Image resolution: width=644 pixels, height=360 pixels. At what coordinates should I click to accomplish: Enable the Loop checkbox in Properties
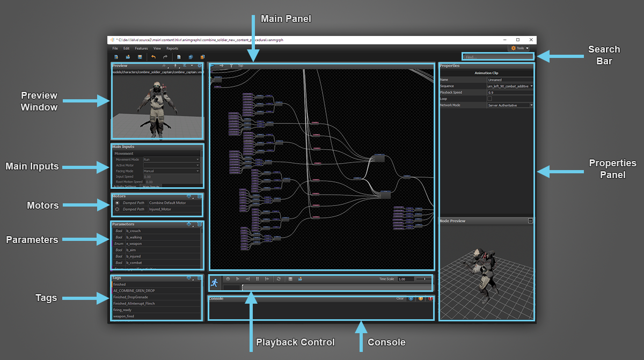click(489, 99)
